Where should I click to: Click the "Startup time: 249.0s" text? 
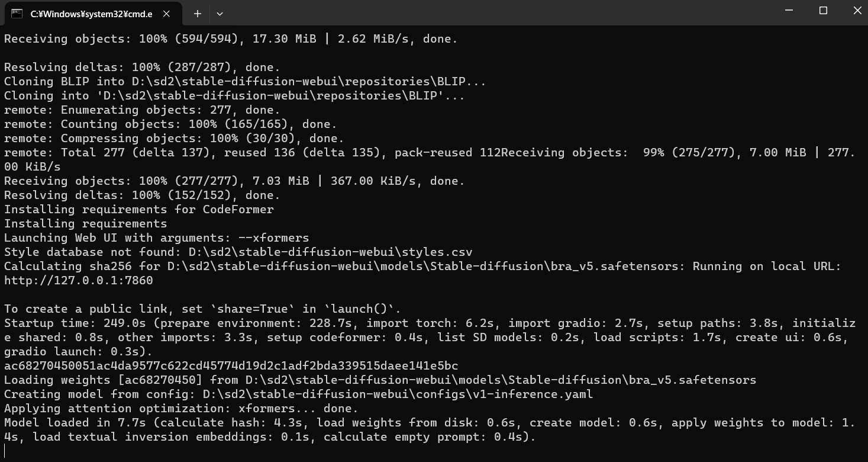[x=75, y=323]
